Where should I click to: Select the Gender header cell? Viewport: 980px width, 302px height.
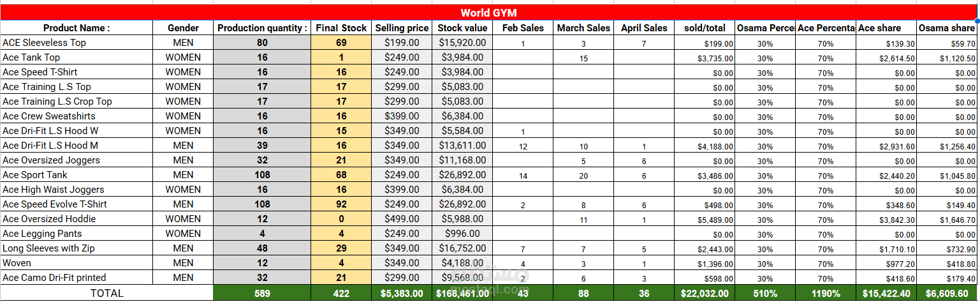[183, 28]
